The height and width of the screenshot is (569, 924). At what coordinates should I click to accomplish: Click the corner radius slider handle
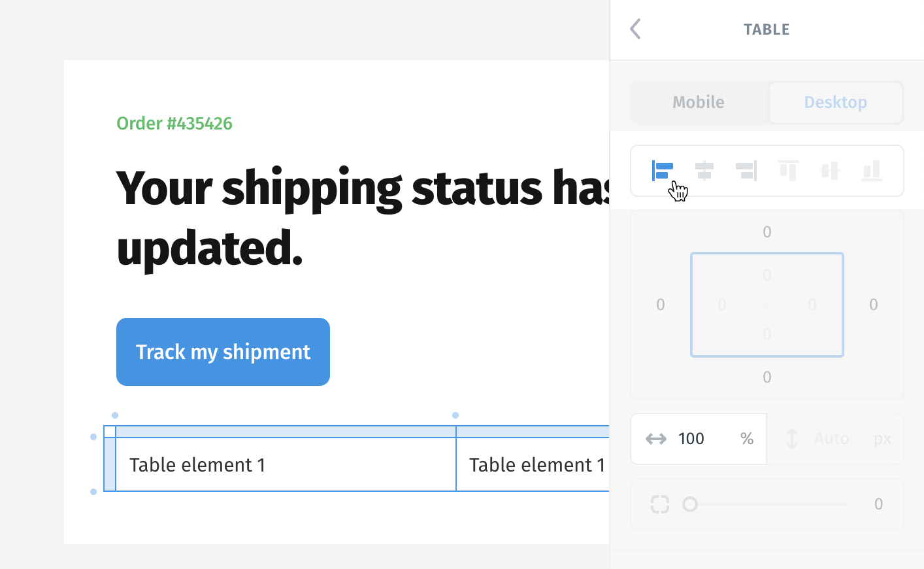click(x=690, y=504)
